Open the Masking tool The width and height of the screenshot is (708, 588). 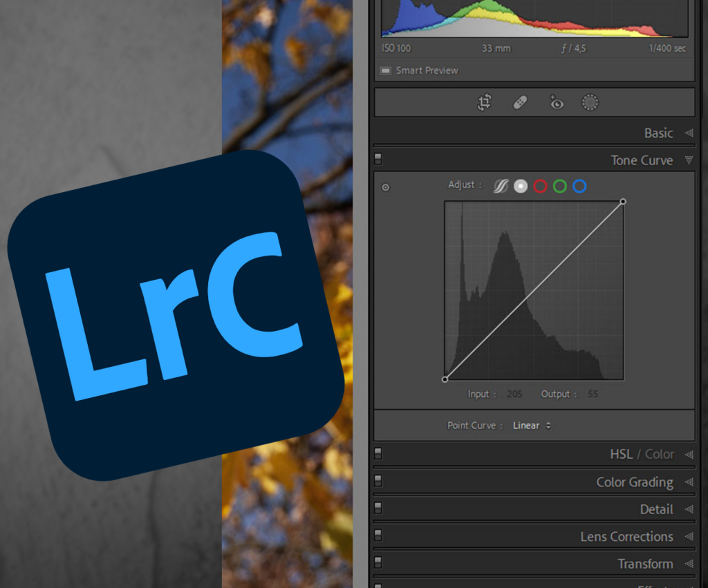591,102
